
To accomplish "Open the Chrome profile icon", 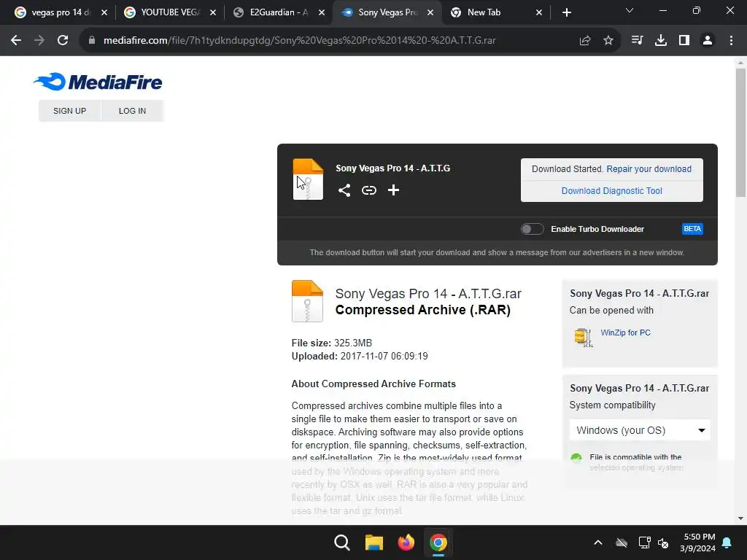I will click(x=708, y=41).
